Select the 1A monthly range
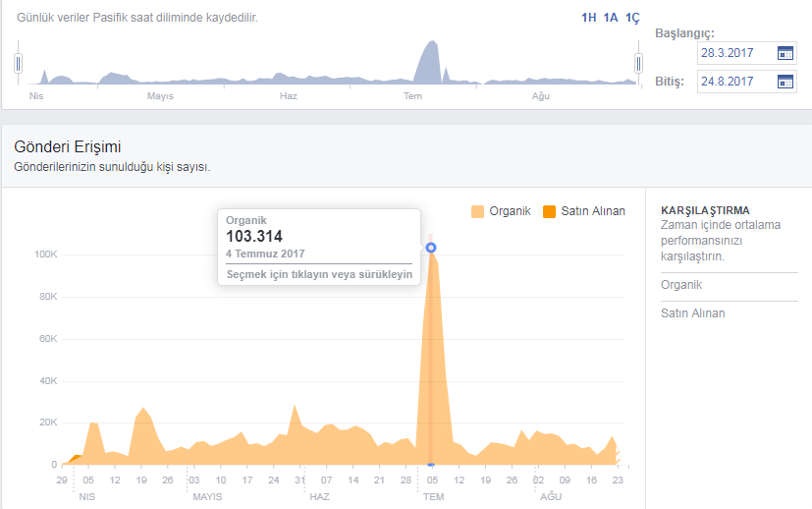Image resolution: width=812 pixels, height=509 pixels. coord(611,18)
